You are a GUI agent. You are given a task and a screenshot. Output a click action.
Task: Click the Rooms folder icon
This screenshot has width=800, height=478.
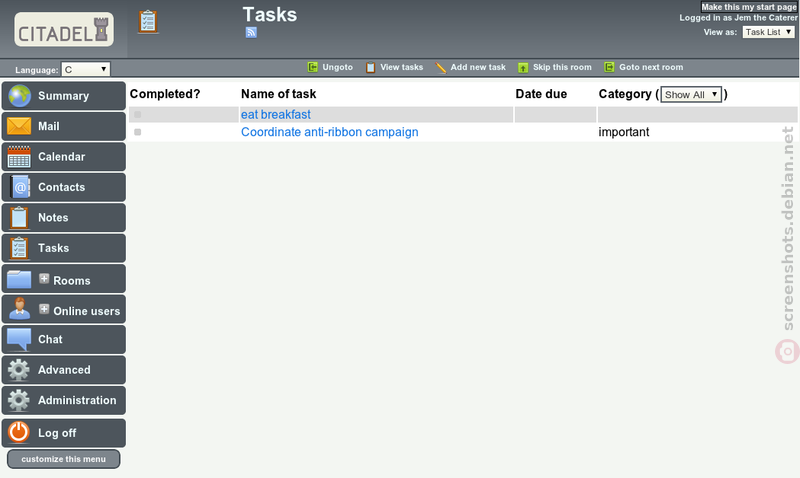(19, 279)
